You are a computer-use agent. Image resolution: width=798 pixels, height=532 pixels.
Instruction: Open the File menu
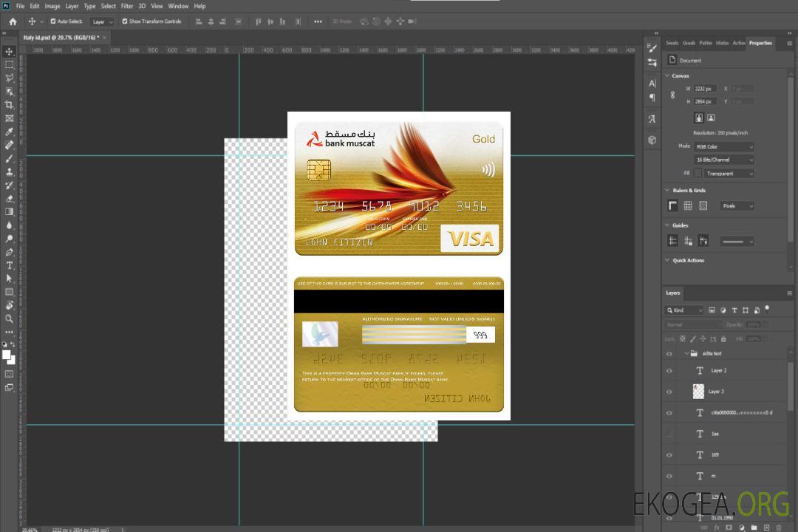click(21, 6)
